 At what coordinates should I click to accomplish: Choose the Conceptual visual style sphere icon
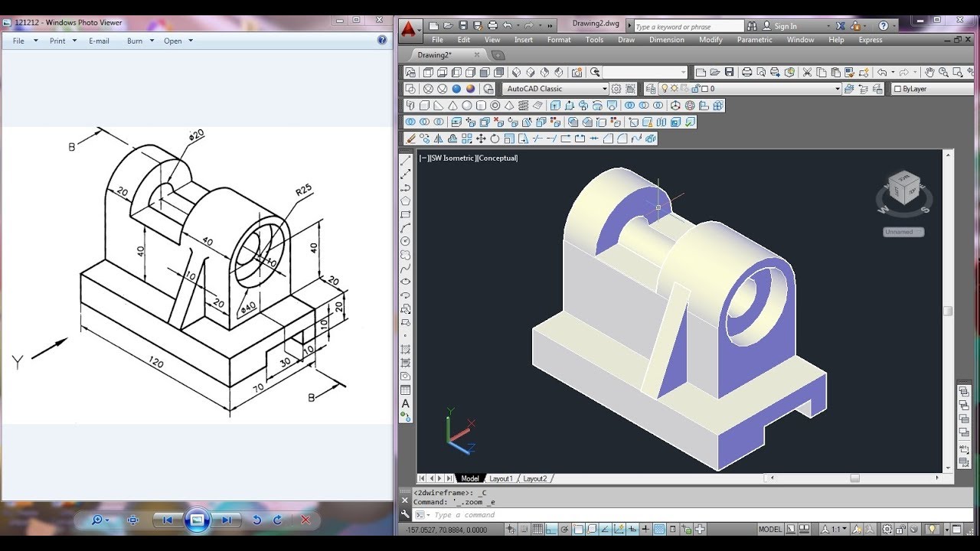[x=471, y=89]
